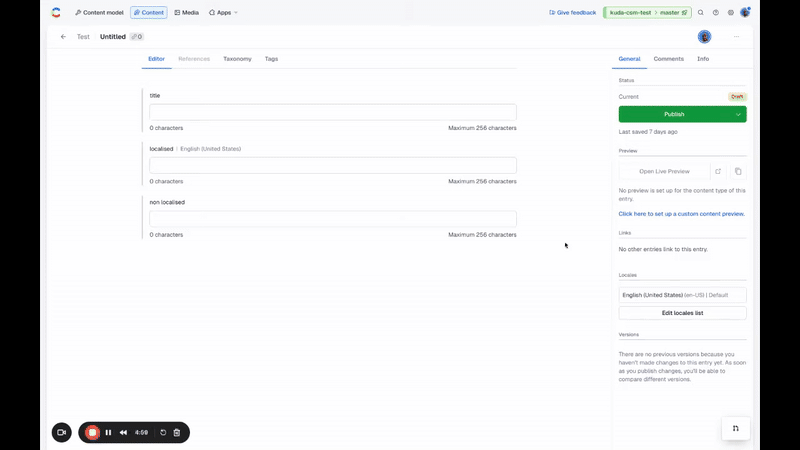
Task: Click the Give feedback link
Action: tap(572, 13)
